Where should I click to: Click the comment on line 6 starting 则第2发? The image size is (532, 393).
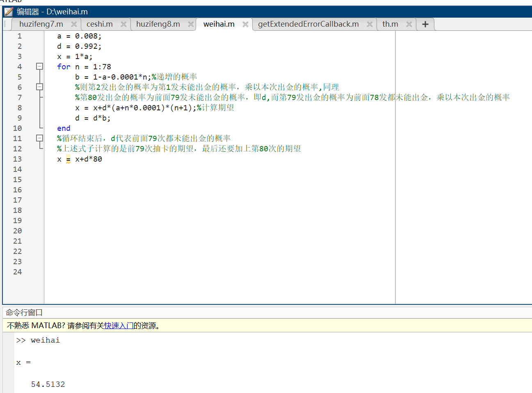click(x=207, y=87)
